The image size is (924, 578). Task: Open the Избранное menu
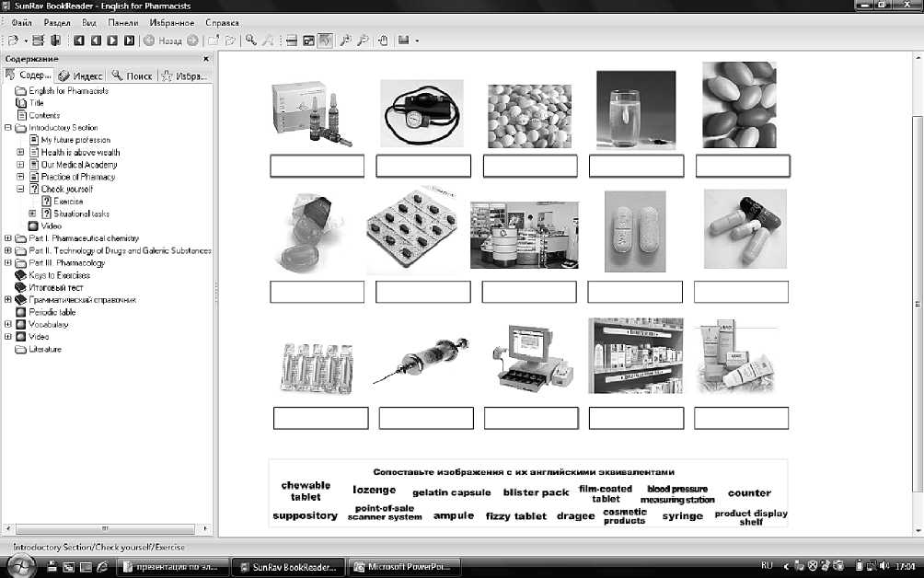point(171,22)
